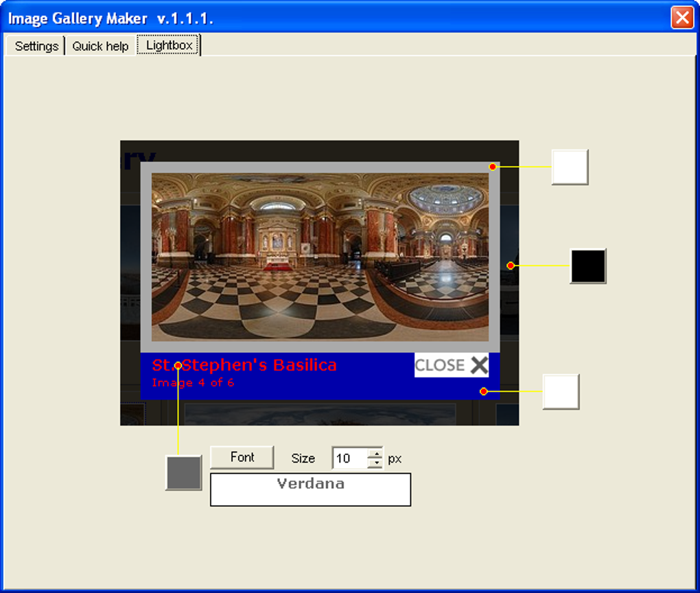Change the black overlay background color swatch
Image resolution: width=700 pixels, height=593 pixels.
point(587,266)
